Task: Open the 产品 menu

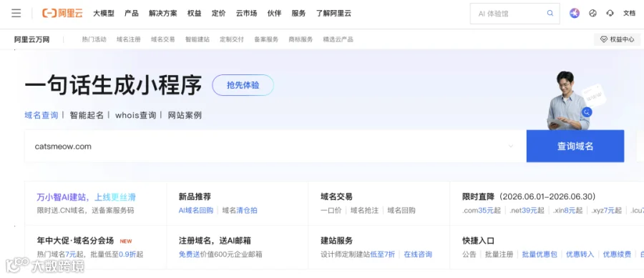Action: [132, 14]
